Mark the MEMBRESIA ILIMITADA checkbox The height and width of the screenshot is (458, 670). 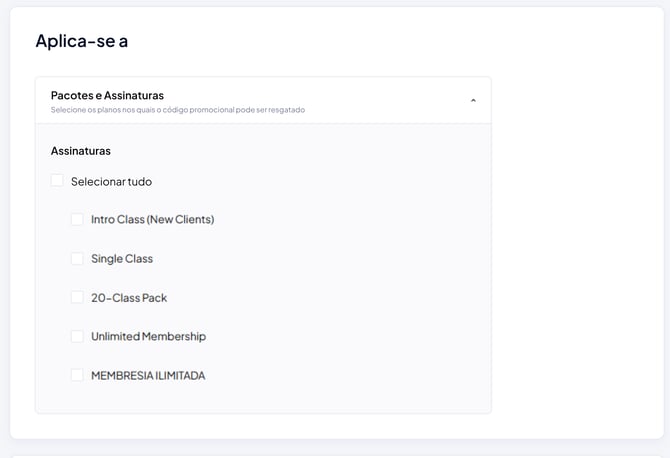tap(77, 375)
